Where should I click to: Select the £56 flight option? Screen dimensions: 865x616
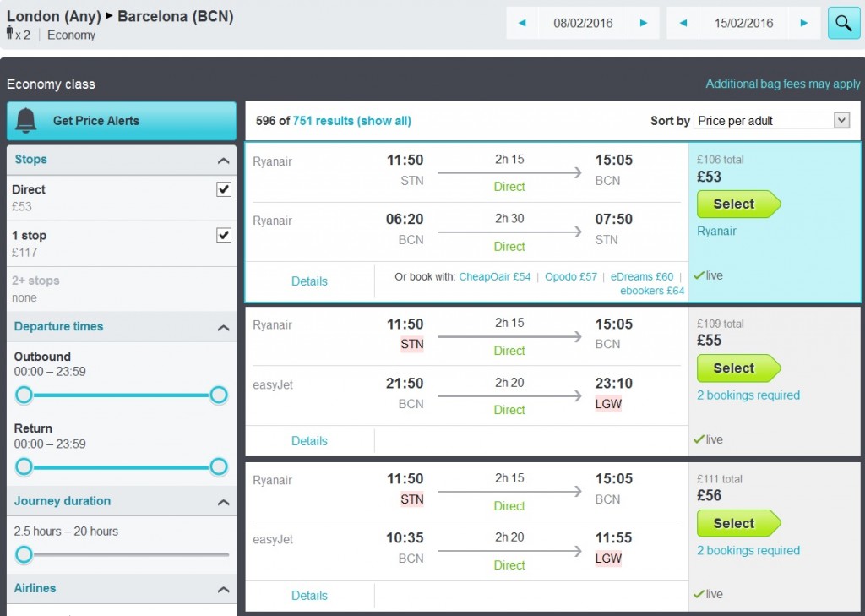738,523
